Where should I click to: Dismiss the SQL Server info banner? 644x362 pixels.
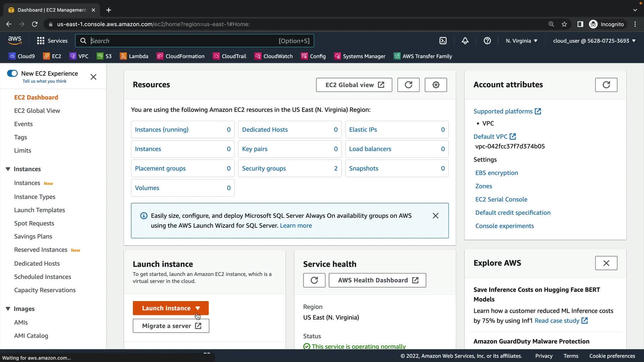[435, 216]
